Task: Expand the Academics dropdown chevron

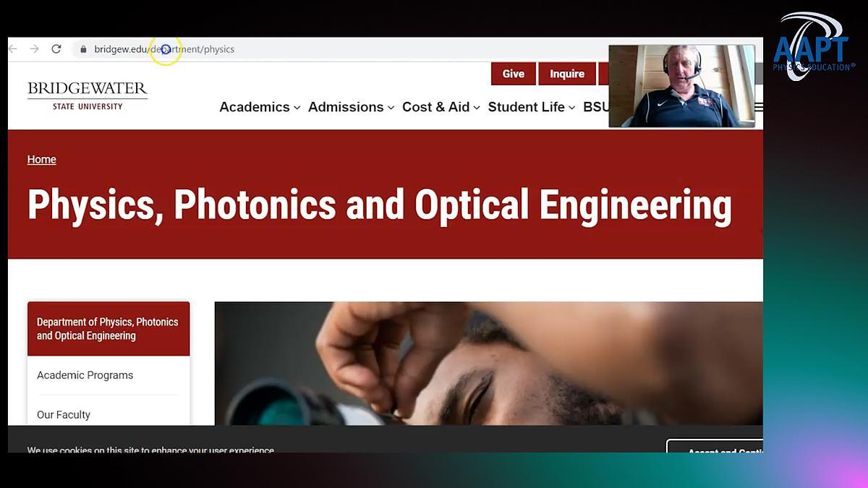Action: tap(297, 108)
